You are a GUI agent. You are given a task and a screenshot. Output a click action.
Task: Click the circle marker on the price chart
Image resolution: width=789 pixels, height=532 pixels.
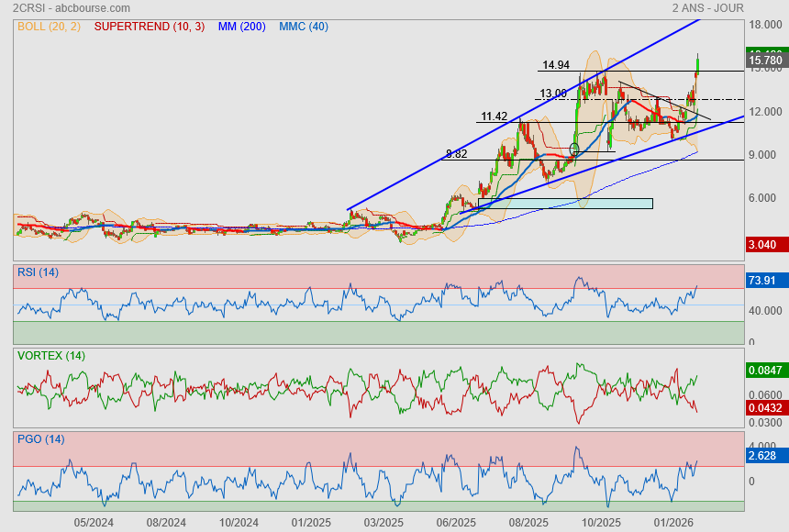click(x=574, y=149)
